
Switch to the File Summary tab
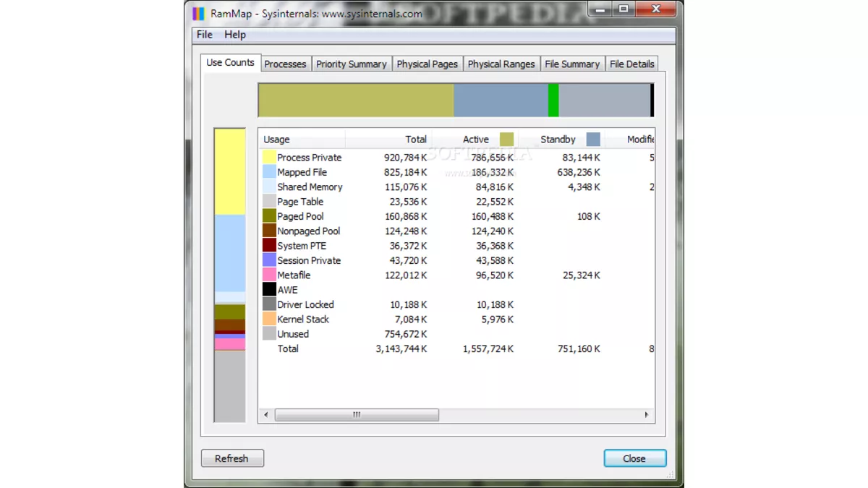coord(572,64)
